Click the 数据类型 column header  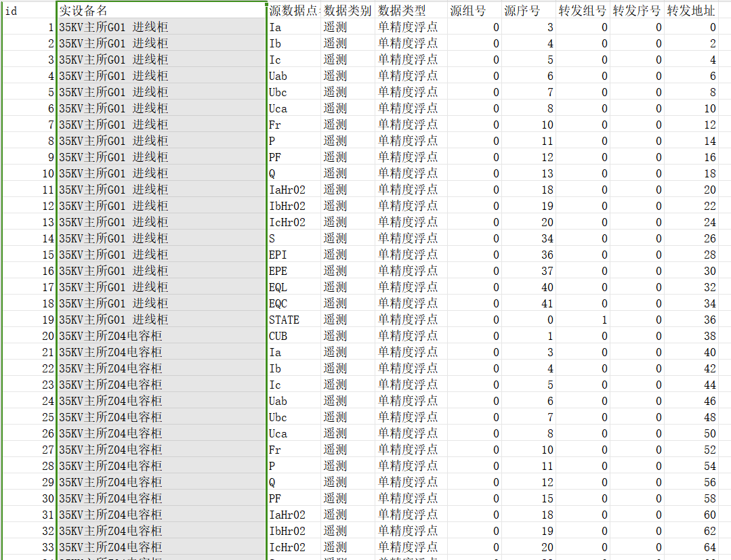pyautogui.click(x=402, y=11)
